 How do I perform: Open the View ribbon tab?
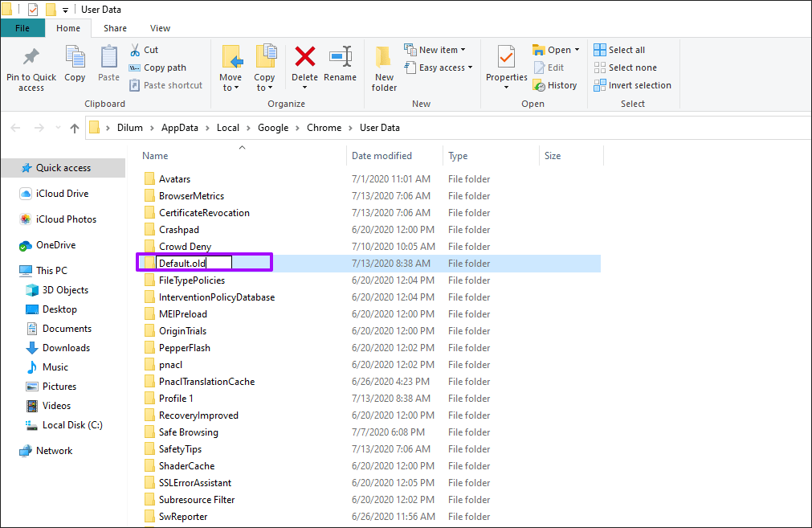160,28
